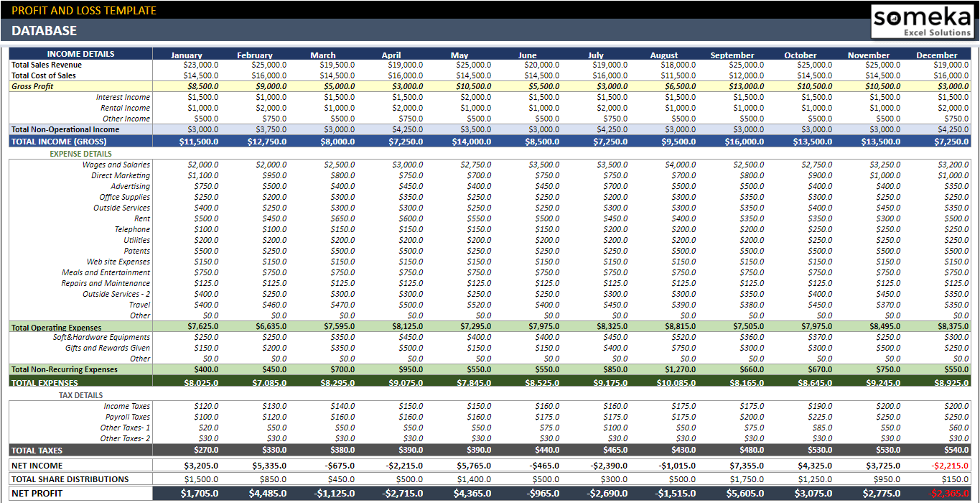Click the EXPENSE DETAILS section heading
The image size is (980, 503).
click(x=80, y=154)
